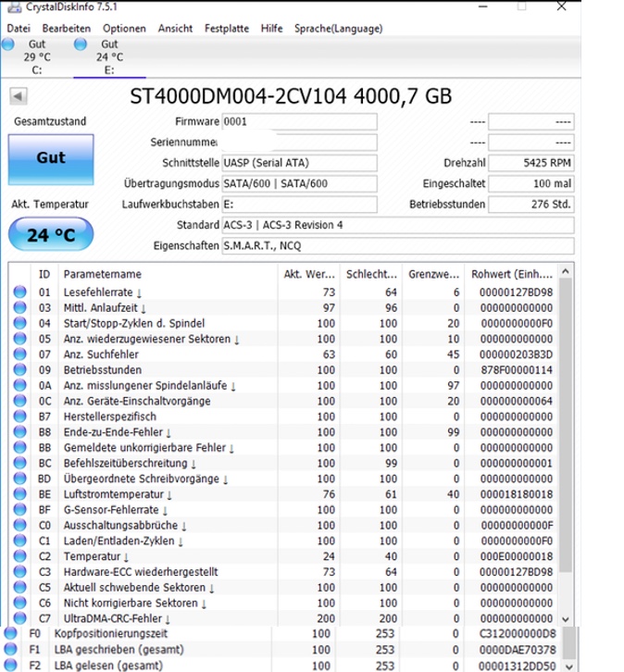Click status icon of C2 Temperatur row
Viewport: 624px width, 672px height.
[19, 556]
